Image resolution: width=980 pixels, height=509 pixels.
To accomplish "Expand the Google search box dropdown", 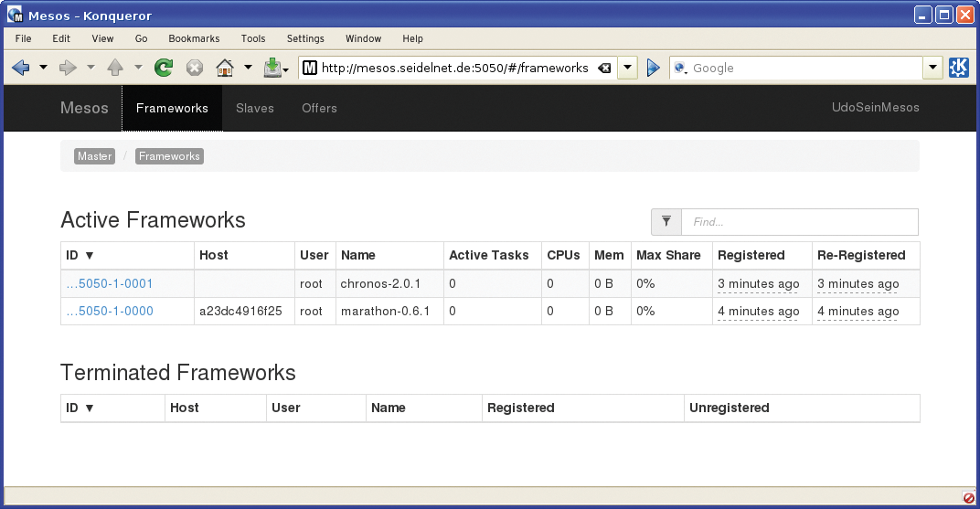I will tap(933, 68).
